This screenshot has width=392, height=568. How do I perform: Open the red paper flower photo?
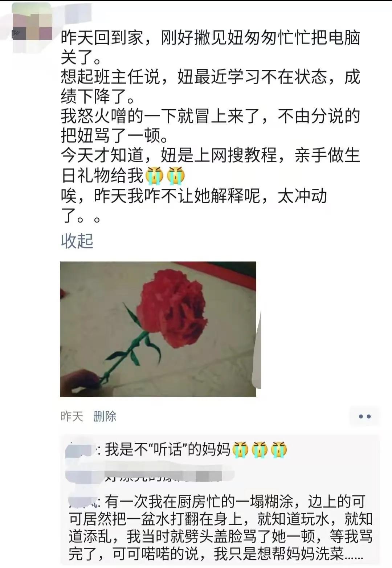pos(158,329)
